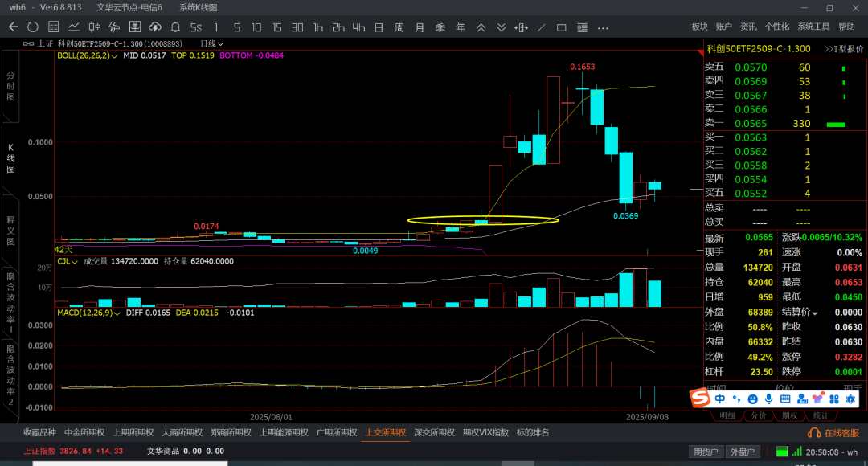
Task: Select the line drawing tool
Action: [x=542, y=27]
